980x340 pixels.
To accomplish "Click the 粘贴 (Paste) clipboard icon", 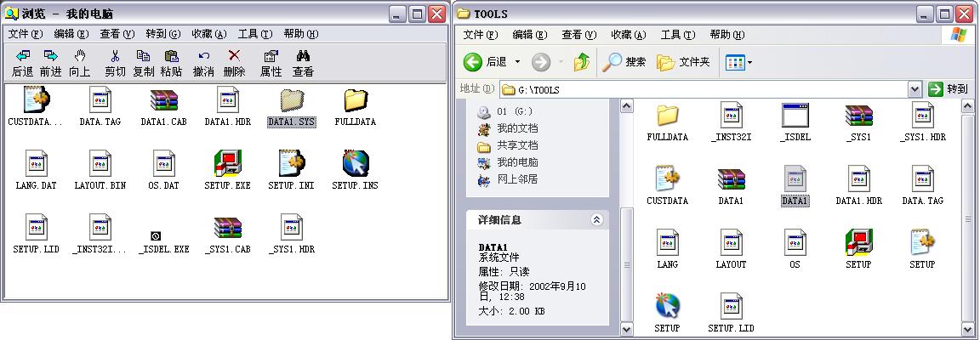I will click(x=171, y=56).
